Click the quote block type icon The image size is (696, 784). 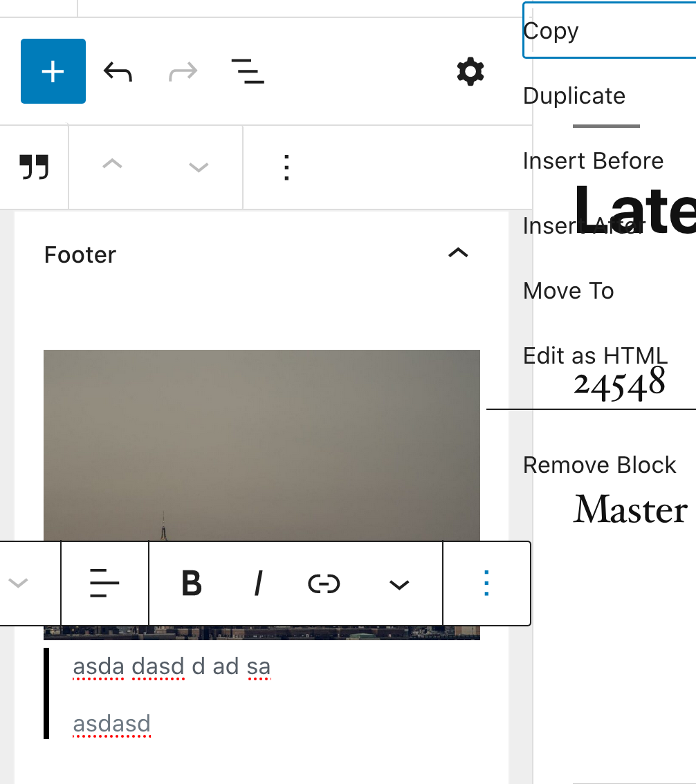(34, 167)
